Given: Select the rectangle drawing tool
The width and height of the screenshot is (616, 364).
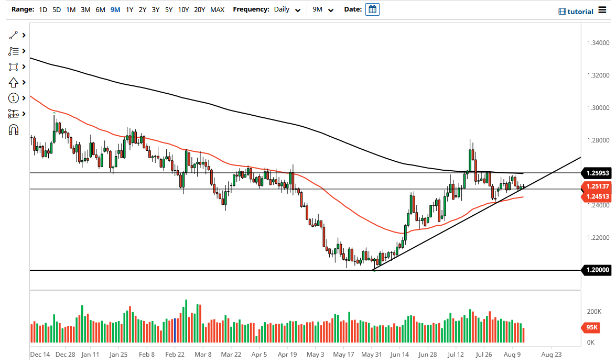Looking at the screenshot, I should [x=14, y=67].
